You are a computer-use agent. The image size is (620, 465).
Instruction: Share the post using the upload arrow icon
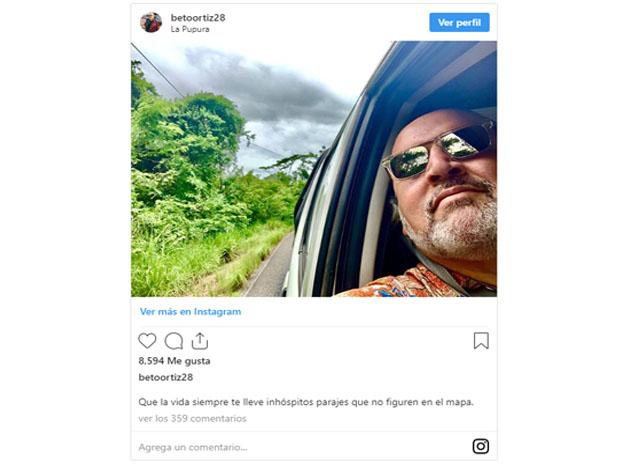click(x=200, y=341)
